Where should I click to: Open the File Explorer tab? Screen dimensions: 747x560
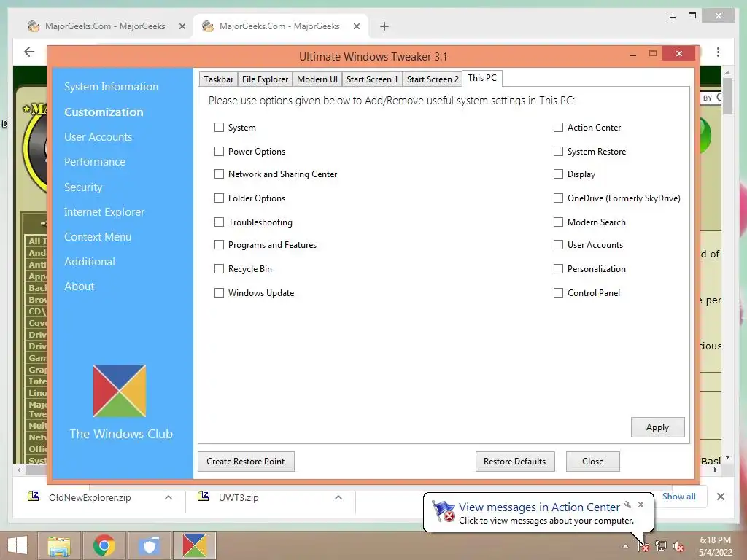265,79
